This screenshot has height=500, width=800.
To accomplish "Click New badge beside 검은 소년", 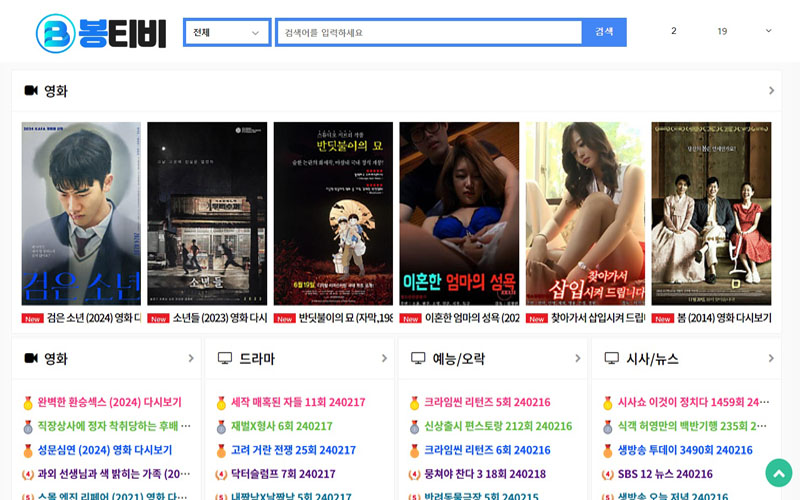I will (33, 319).
